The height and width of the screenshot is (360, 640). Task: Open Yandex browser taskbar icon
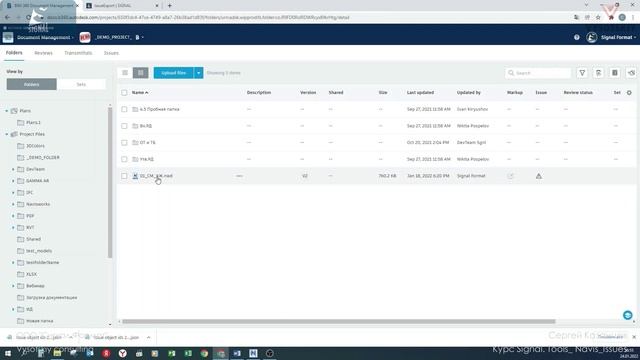pyautogui.click(x=122, y=353)
